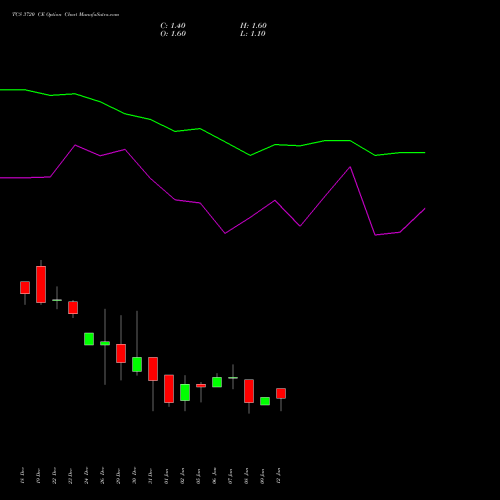Click the small red candlestick above 05 Jan

pyautogui.click(x=201, y=386)
